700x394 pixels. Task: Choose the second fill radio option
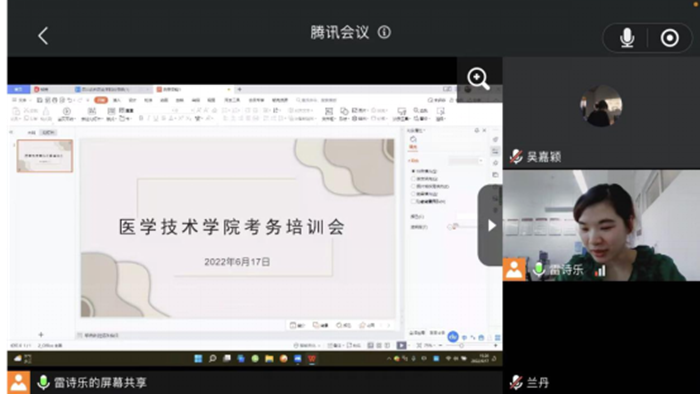pos(413,178)
